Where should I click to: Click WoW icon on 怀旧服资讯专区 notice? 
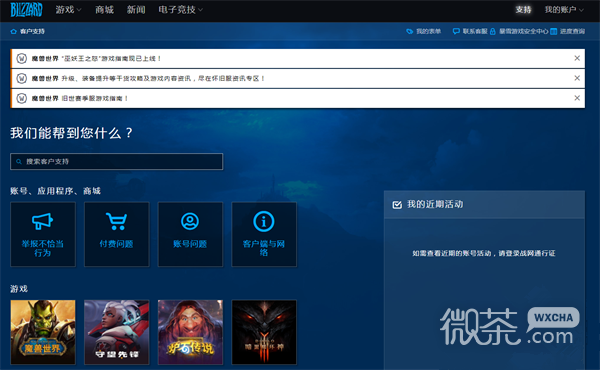tap(21, 78)
